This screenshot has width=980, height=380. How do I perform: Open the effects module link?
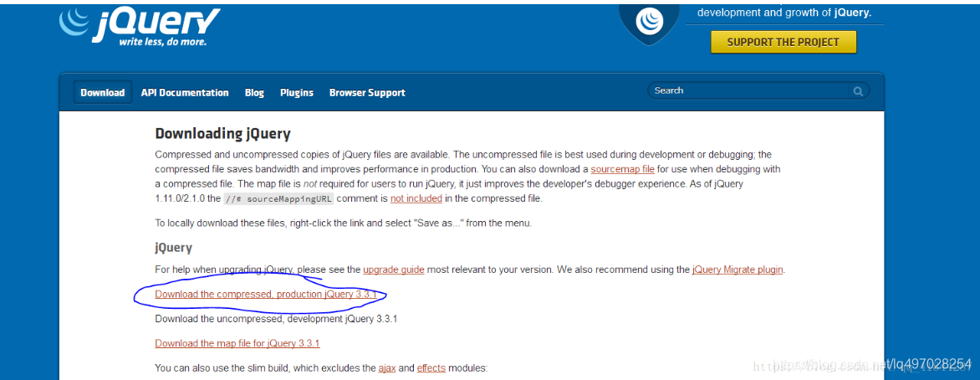(431, 368)
